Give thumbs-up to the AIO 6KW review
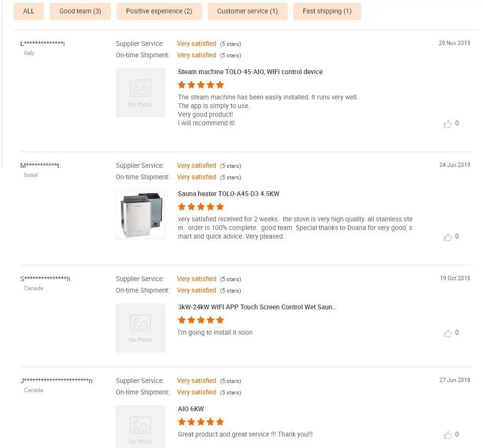Image resolution: width=483 pixels, height=448 pixels. [448, 435]
